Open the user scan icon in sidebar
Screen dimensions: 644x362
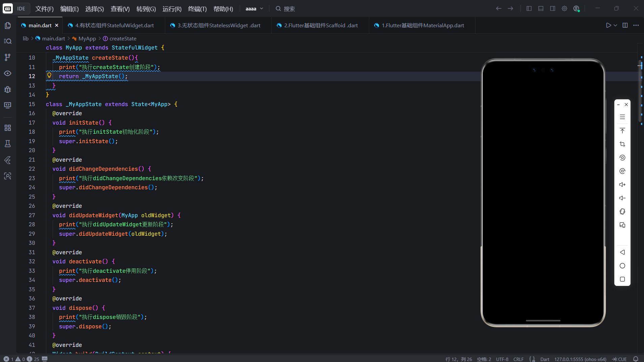(x=8, y=176)
